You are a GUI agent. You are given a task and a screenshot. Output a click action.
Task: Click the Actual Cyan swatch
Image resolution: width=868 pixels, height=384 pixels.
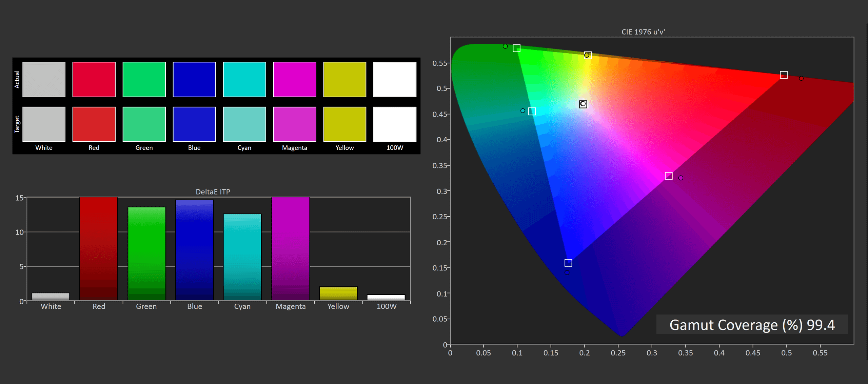point(244,79)
